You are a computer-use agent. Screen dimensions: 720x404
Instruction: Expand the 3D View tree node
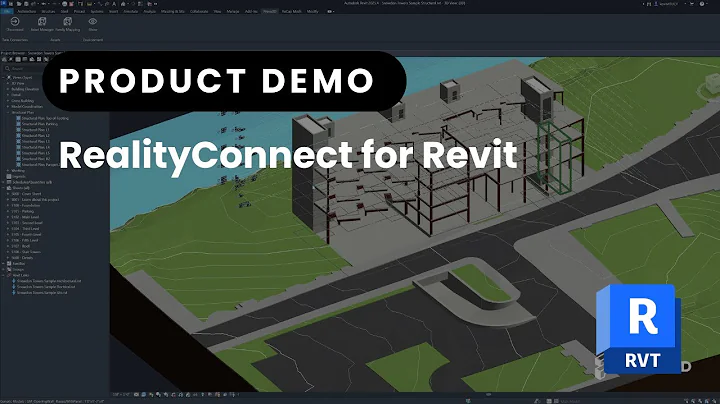tap(8, 84)
